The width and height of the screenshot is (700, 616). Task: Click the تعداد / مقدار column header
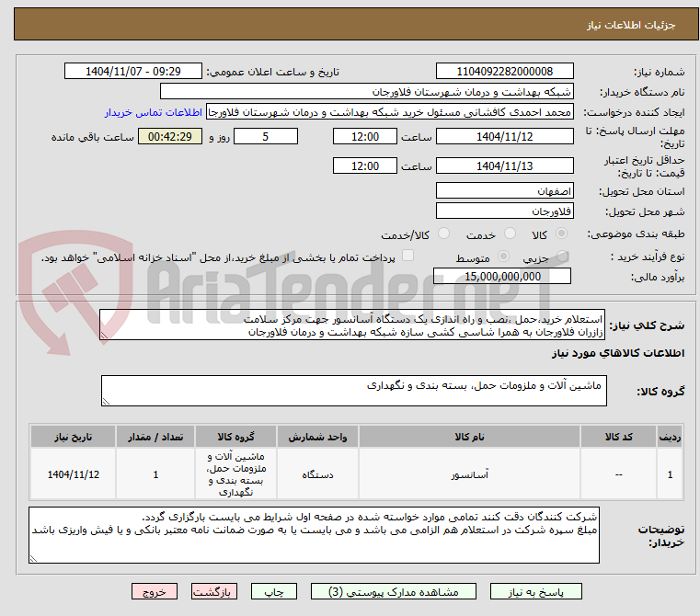coord(155,437)
